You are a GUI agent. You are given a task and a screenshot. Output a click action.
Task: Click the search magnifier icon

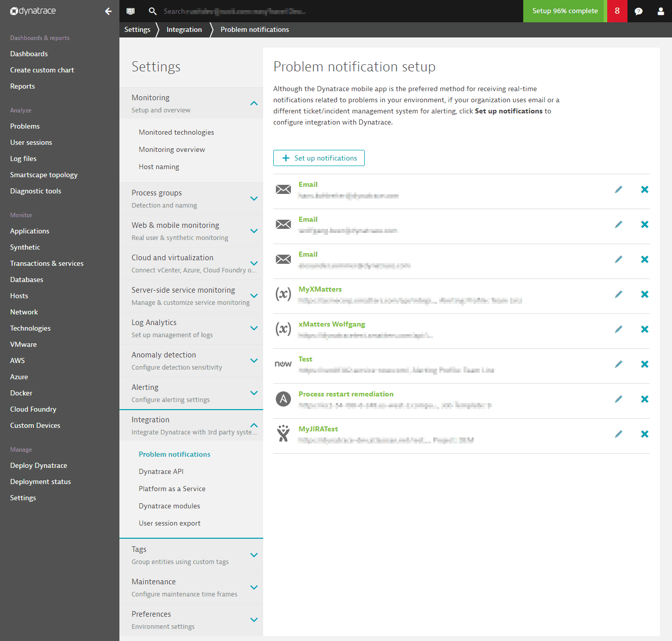pos(152,11)
